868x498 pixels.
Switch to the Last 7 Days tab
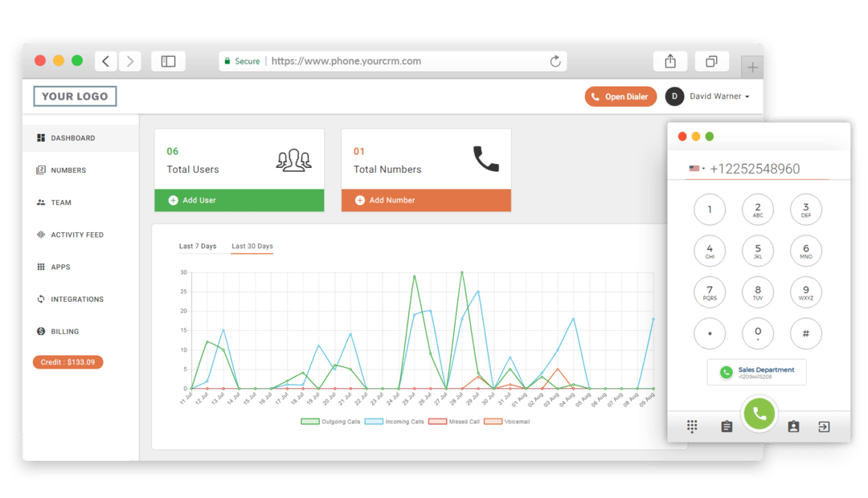pos(198,246)
